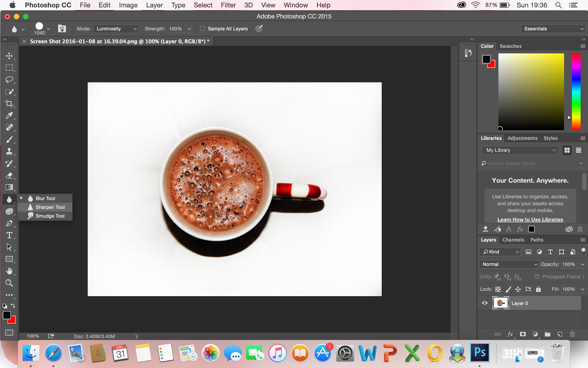Select the Lasso tool
The width and height of the screenshot is (588, 368).
tap(9, 80)
